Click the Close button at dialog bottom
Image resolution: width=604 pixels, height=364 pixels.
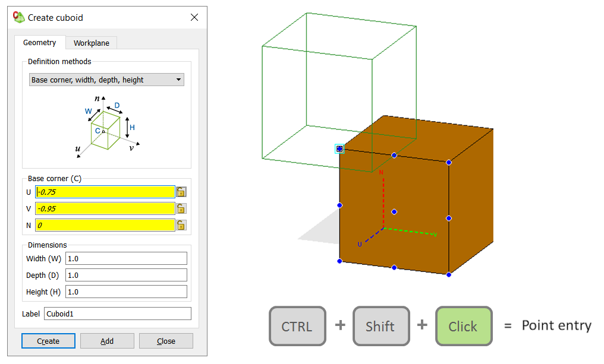tap(166, 341)
